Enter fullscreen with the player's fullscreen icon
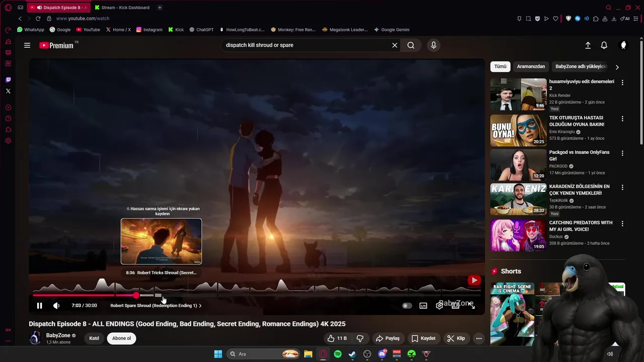Viewport: 644px width, 362px height. (471, 306)
